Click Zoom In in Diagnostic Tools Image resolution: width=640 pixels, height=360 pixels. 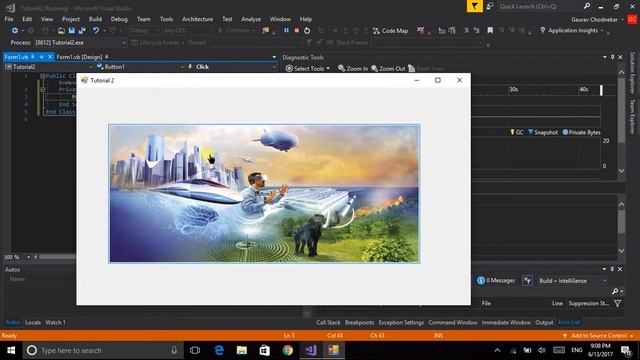coord(353,69)
